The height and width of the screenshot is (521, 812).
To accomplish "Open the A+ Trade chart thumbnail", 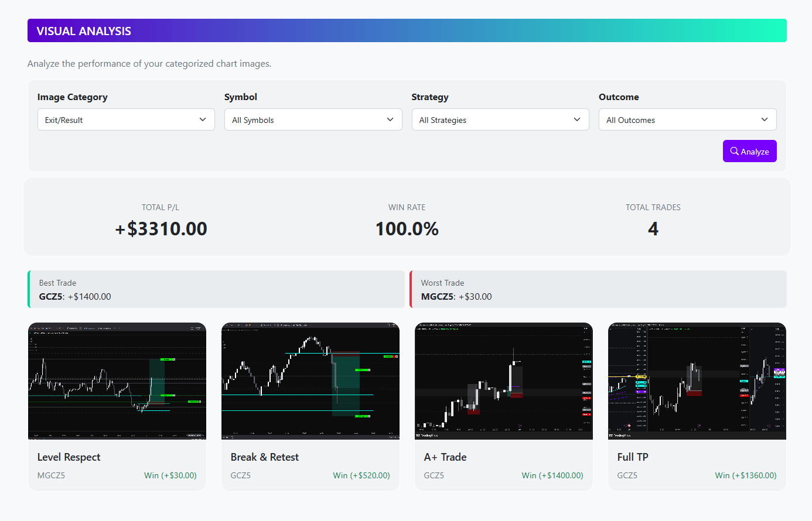I will point(503,381).
